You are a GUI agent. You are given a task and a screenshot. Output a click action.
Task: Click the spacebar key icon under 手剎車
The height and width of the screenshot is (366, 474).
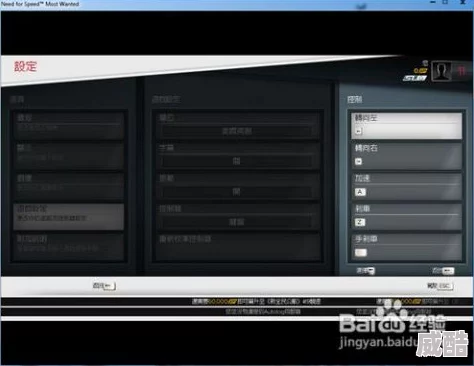pos(361,253)
